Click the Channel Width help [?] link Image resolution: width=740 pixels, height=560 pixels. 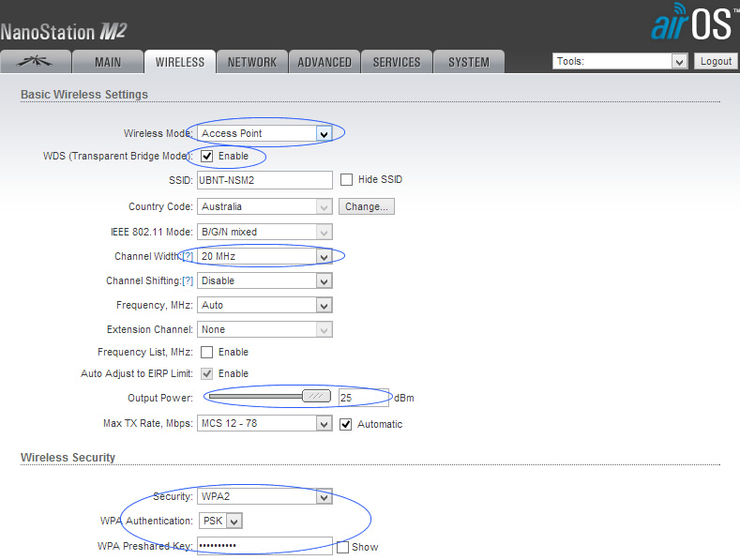[x=188, y=256]
